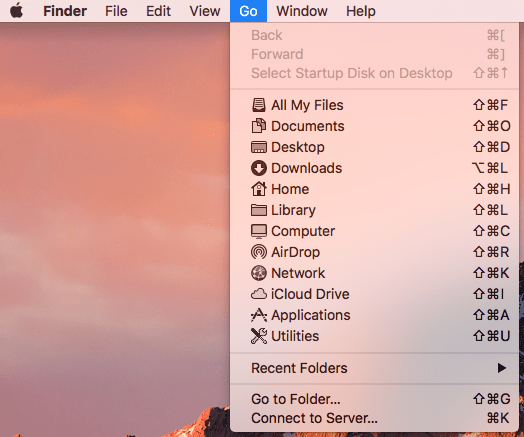Select the Home label

coord(290,189)
